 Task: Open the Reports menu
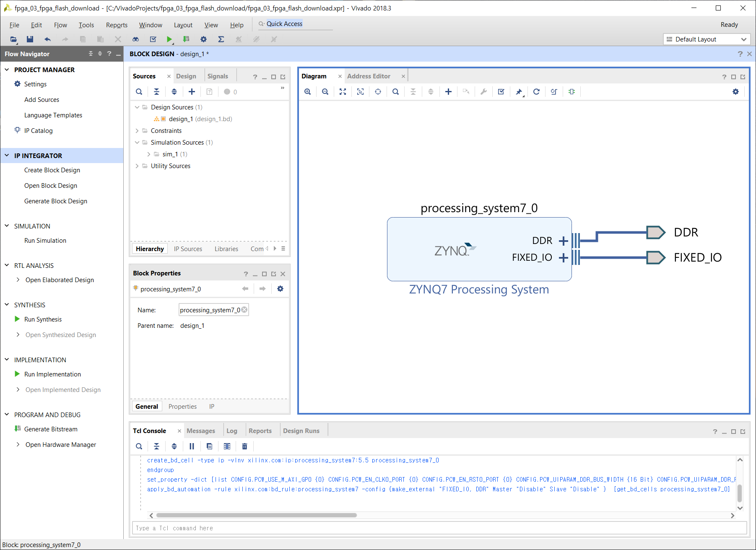(x=117, y=25)
